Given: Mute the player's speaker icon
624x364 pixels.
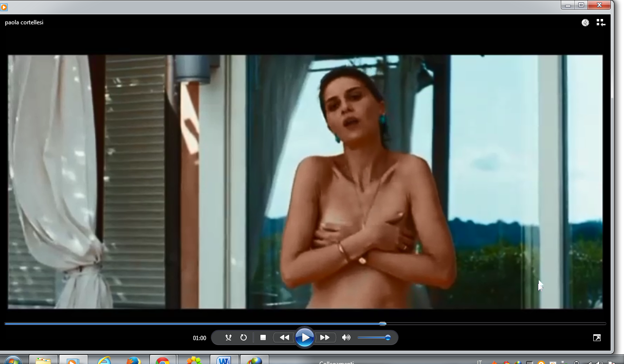Looking at the screenshot, I should point(346,337).
